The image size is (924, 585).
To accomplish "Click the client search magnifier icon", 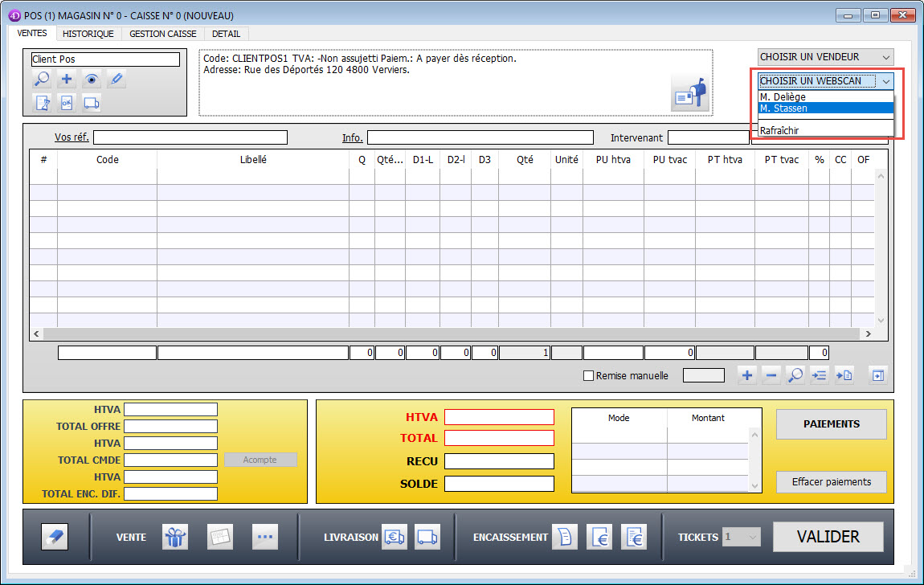I will pos(42,79).
